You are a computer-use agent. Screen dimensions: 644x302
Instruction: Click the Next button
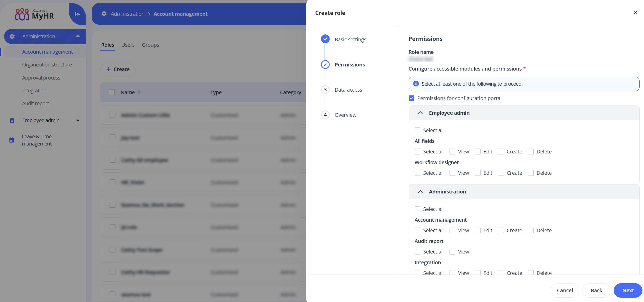coord(628,290)
